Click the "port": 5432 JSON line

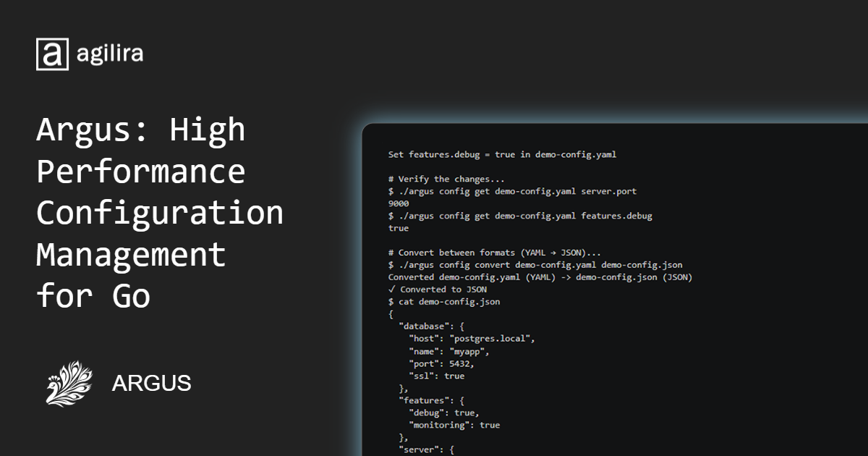click(441, 363)
